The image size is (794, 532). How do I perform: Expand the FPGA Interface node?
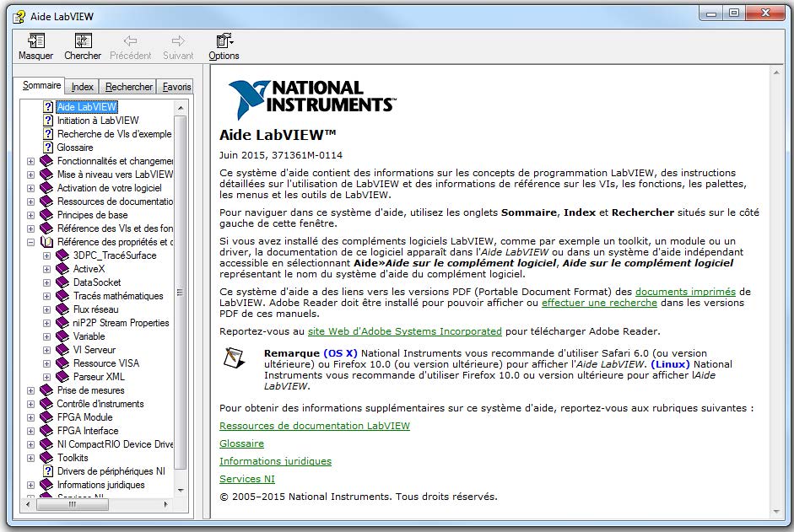click(x=31, y=432)
